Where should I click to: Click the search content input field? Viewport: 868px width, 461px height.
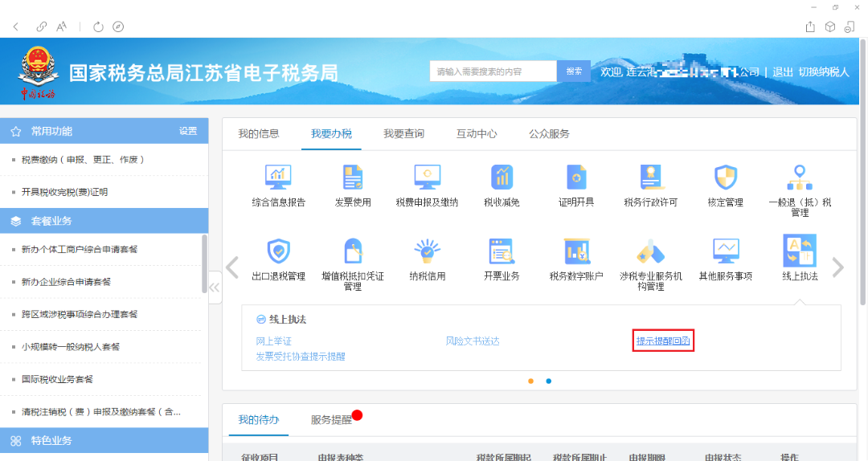tap(493, 71)
